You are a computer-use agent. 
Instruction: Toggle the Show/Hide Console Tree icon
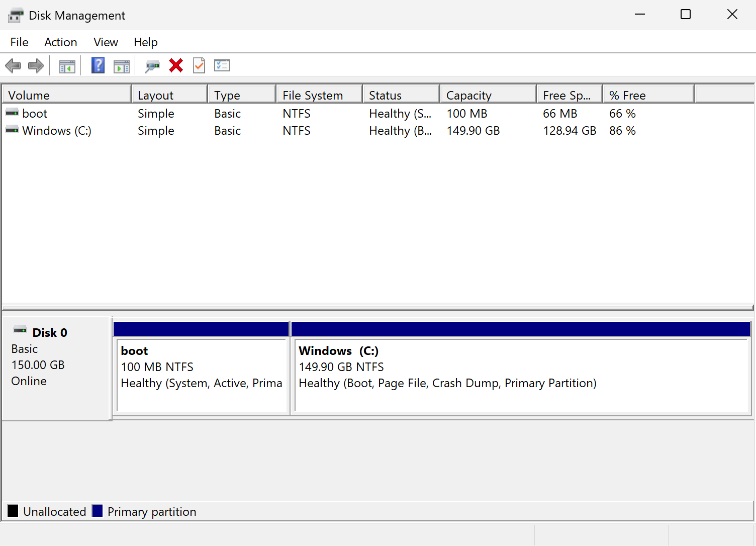(67, 66)
